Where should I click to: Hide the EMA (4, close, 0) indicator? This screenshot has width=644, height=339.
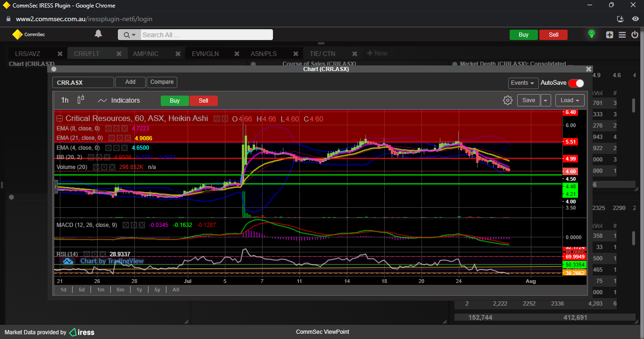click(108, 148)
